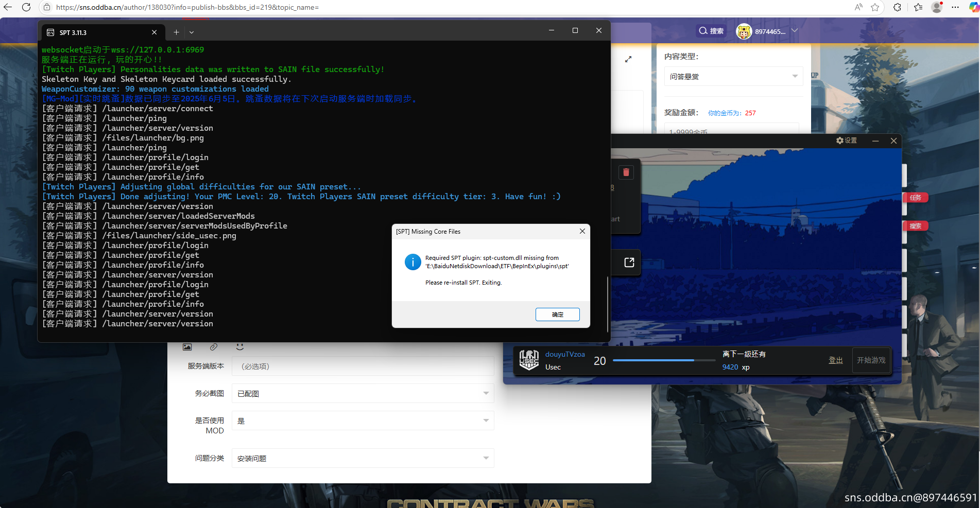Reload the browser page
Viewport: 980px width, 508px height.
point(26,7)
